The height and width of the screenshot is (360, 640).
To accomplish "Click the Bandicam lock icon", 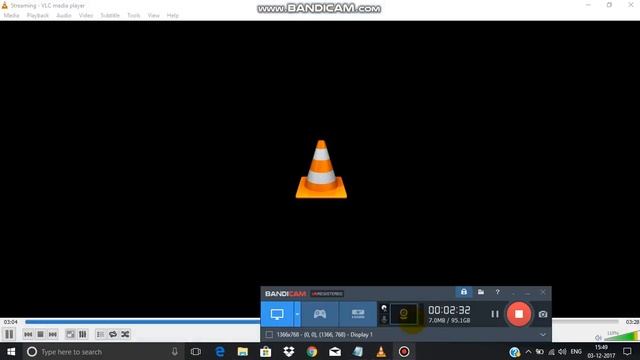I will pos(464,292).
